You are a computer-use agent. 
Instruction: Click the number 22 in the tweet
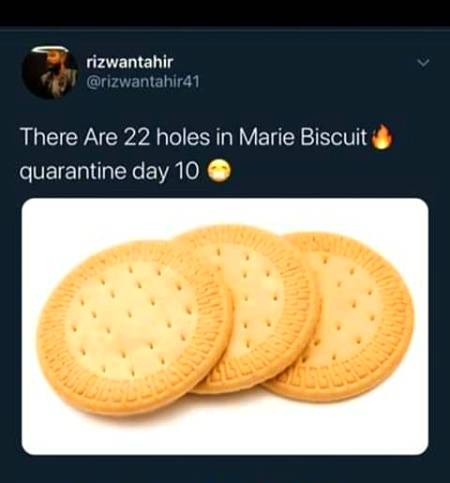(x=137, y=137)
